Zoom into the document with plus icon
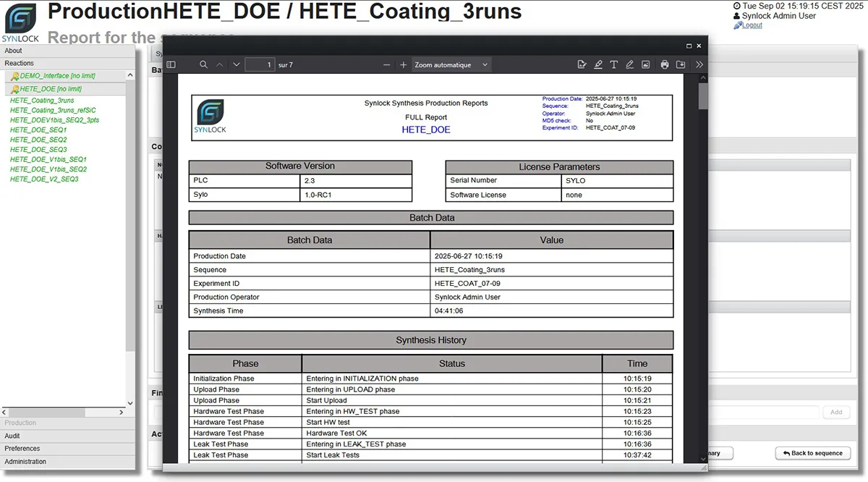The image size is (868, 482). pyautogui.click(x=403, y=64)
